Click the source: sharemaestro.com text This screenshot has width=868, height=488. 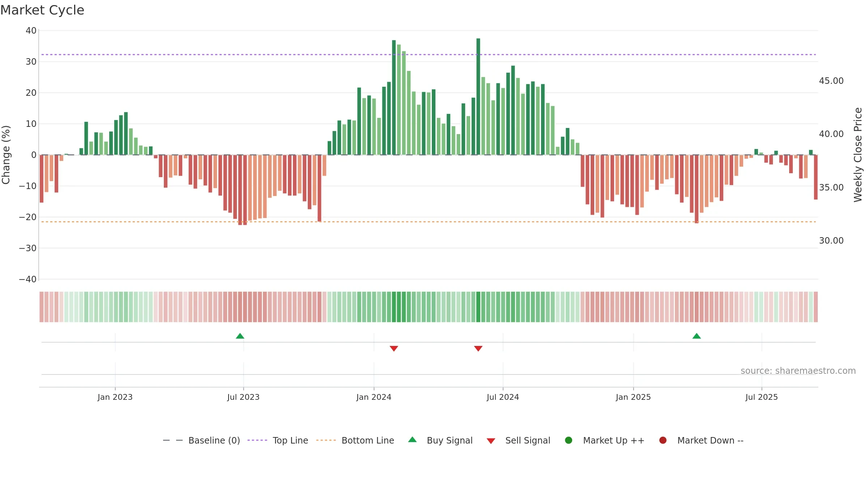tap(798, 371)
